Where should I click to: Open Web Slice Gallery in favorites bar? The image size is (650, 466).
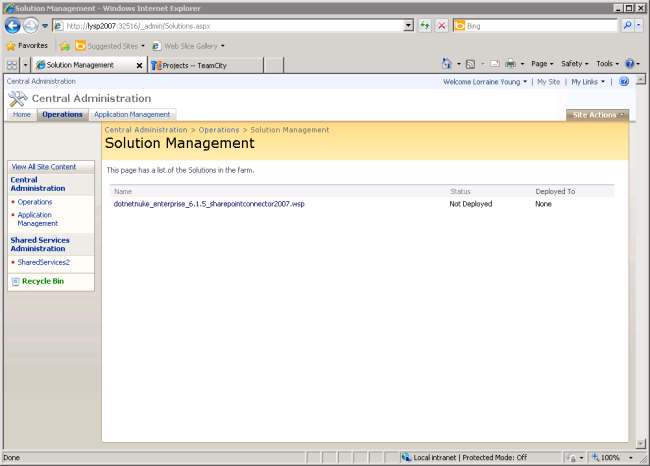pos(188,46)
